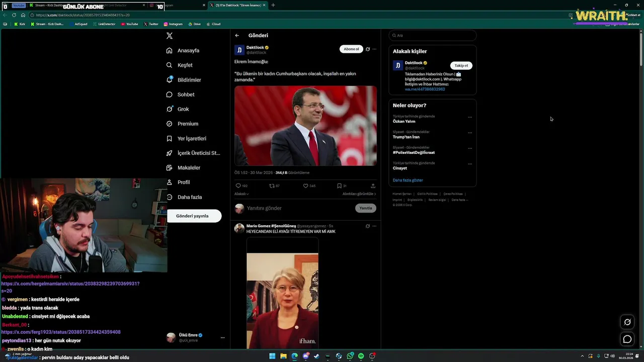The height and width of the screenshot is (362, 644).
Task: Open Ekrem İmamoğlu post image
Action: (305, 126)
